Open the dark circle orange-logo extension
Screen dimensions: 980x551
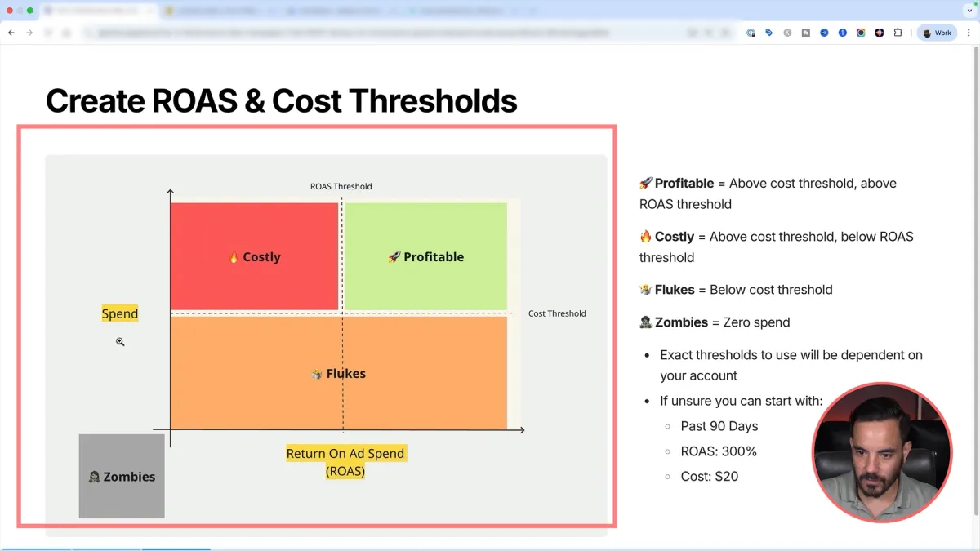880,33
